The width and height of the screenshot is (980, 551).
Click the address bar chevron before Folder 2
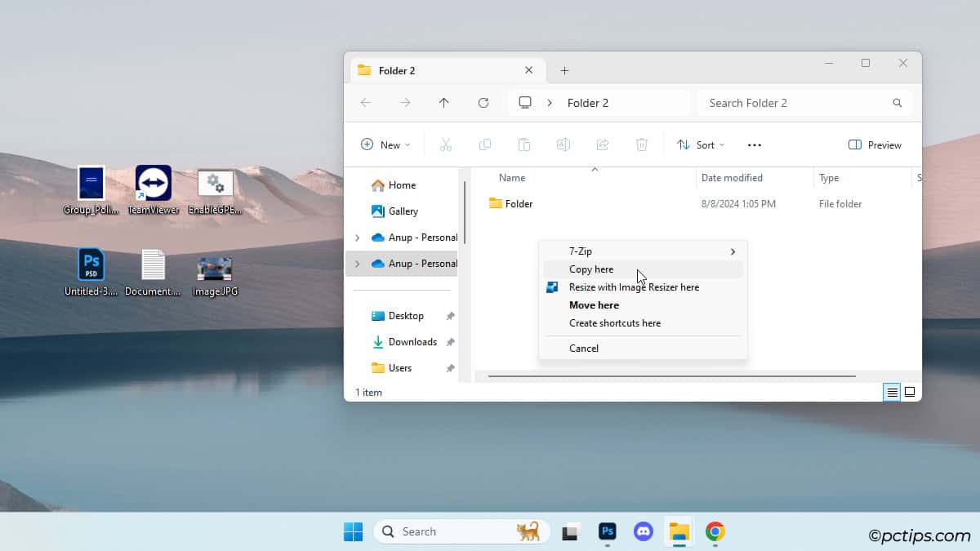point(550,103)
